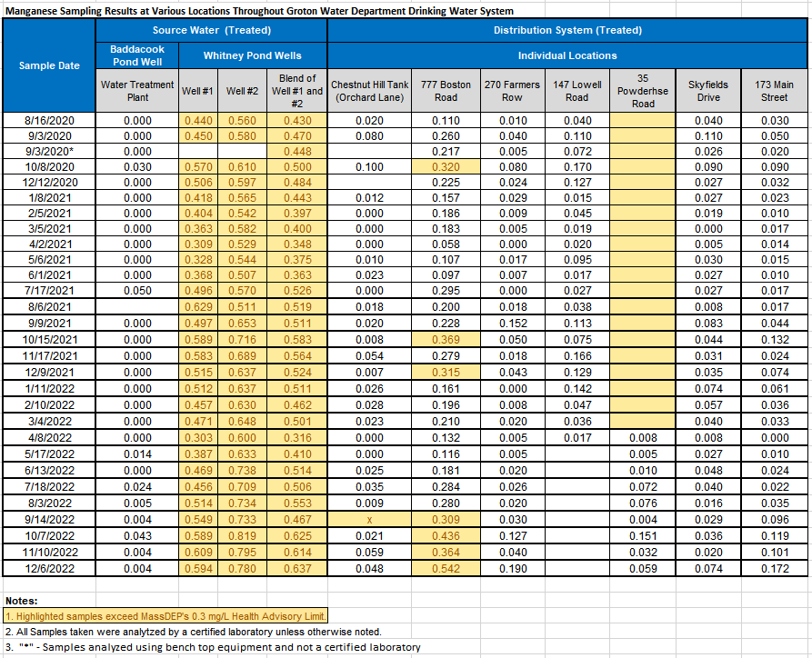Click '0.076' 35 Powderhse Road value for 8/3/2022
812x658 pixels.
point(643,503)
